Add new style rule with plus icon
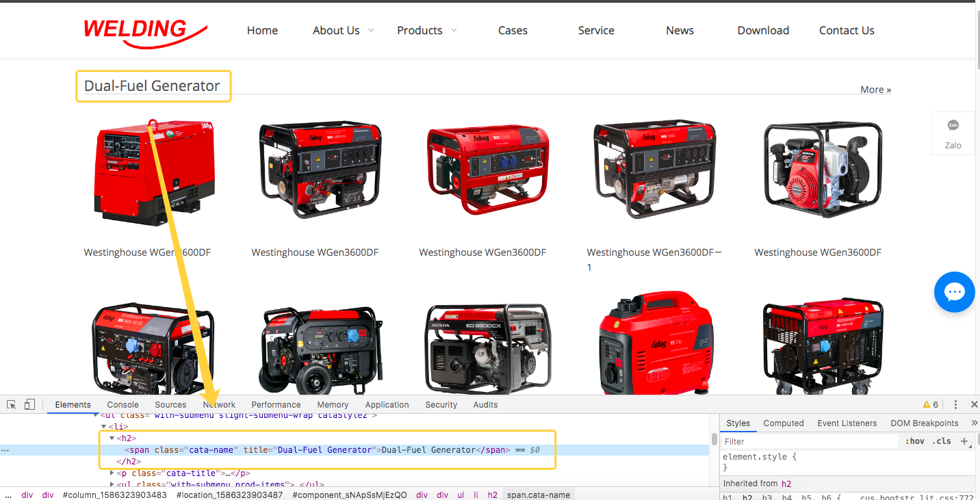This screenshot has height=500, width=980. click(964, 441)
